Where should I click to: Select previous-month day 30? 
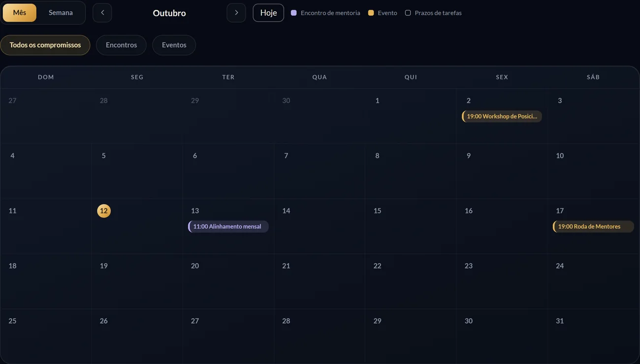coord(286,101)
